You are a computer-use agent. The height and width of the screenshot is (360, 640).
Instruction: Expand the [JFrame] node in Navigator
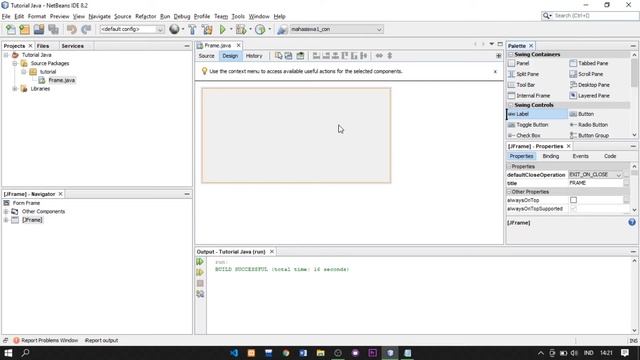[x=6, y=220]
